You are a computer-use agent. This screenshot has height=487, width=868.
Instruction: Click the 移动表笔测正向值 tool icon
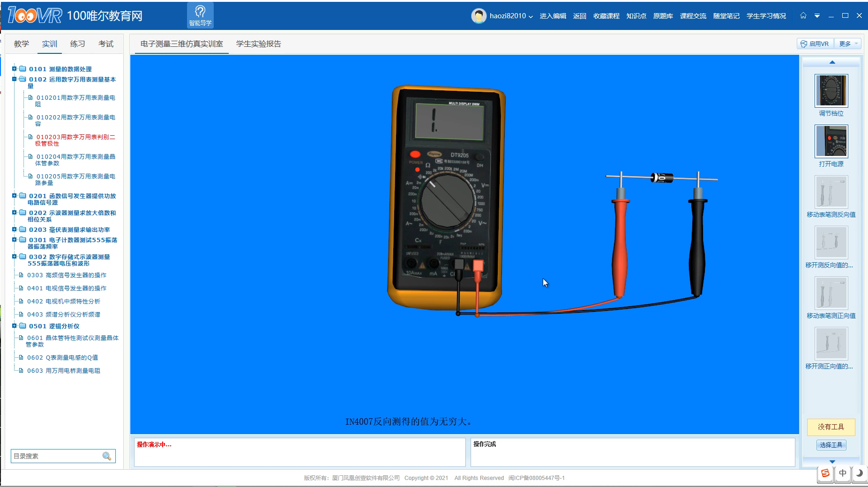pyautogui.click(x=831, y=293)
